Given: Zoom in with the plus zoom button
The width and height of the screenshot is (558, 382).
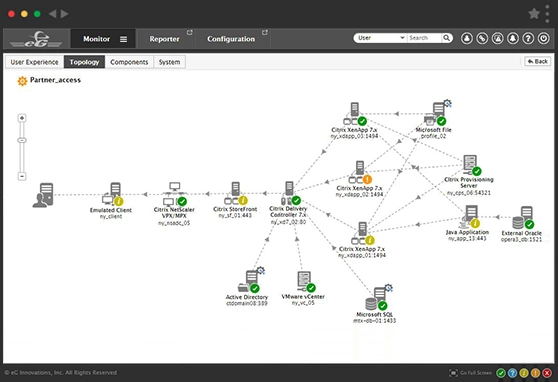Looking at the screenshot, I should point(22,118).
